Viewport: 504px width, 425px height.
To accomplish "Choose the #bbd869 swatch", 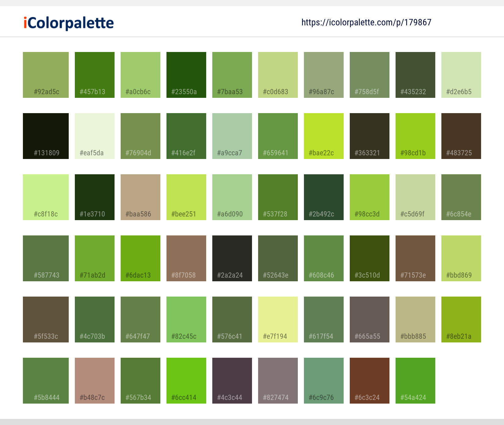I will pos(461,258).
